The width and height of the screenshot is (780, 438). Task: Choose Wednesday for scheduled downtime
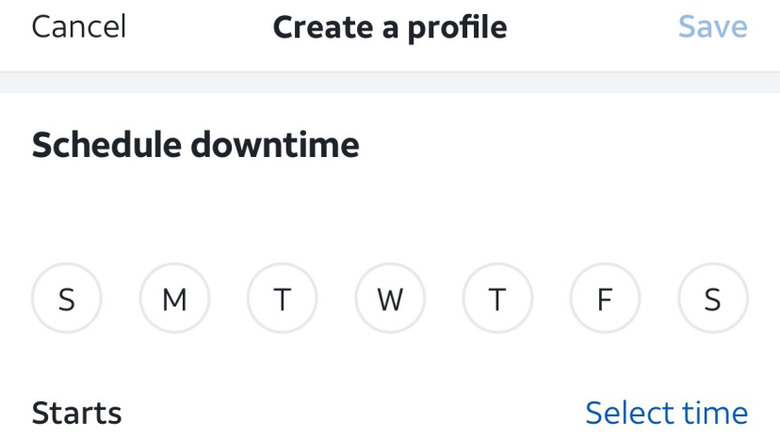click(x=390, y=298)
